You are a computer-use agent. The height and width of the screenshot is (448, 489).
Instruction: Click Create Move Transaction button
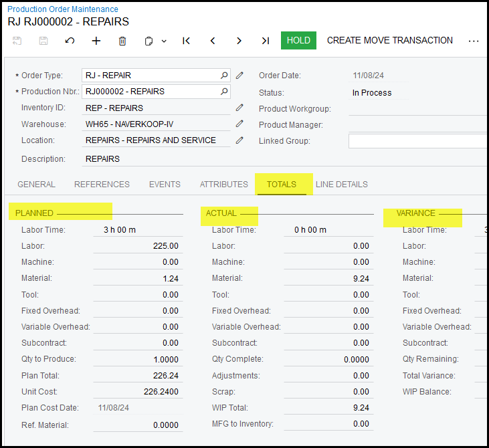[389, 40]
